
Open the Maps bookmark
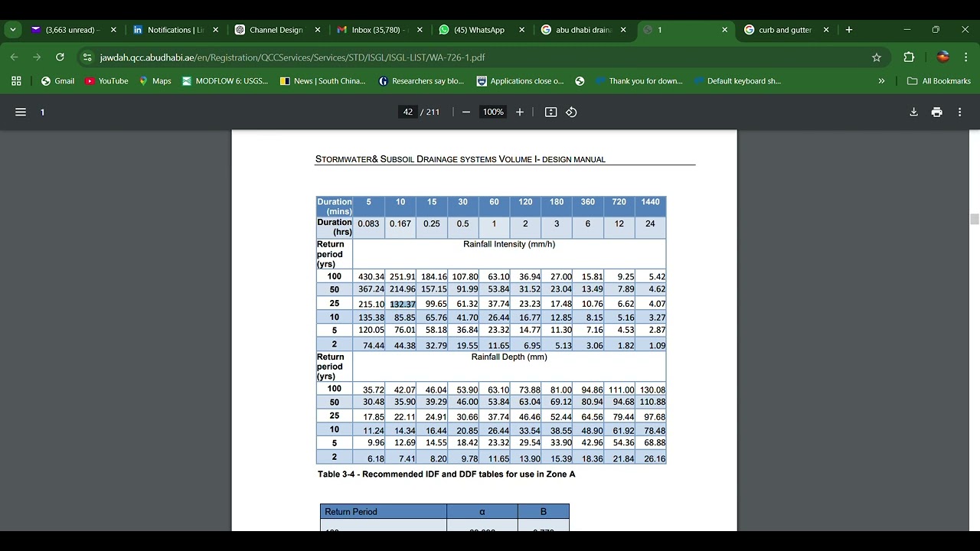(155, 81)
